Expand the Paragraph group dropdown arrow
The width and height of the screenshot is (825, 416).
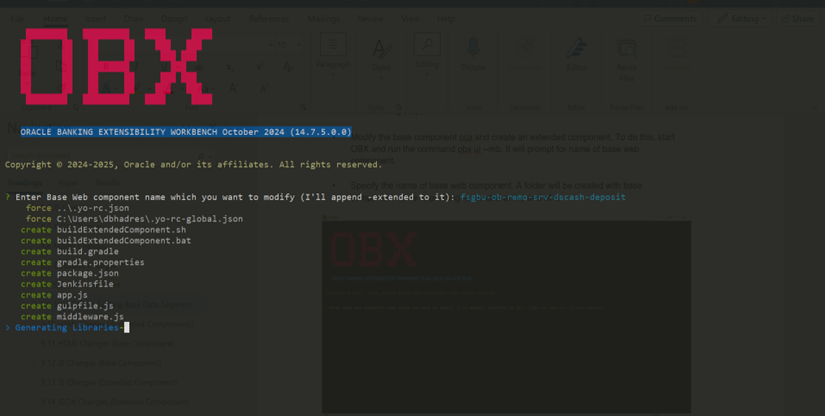pyautogui.click(x=333, y=74)
